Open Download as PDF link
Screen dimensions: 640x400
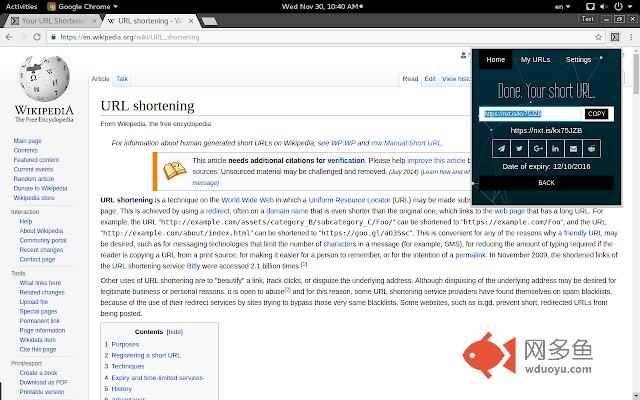(x=43, y=382)
